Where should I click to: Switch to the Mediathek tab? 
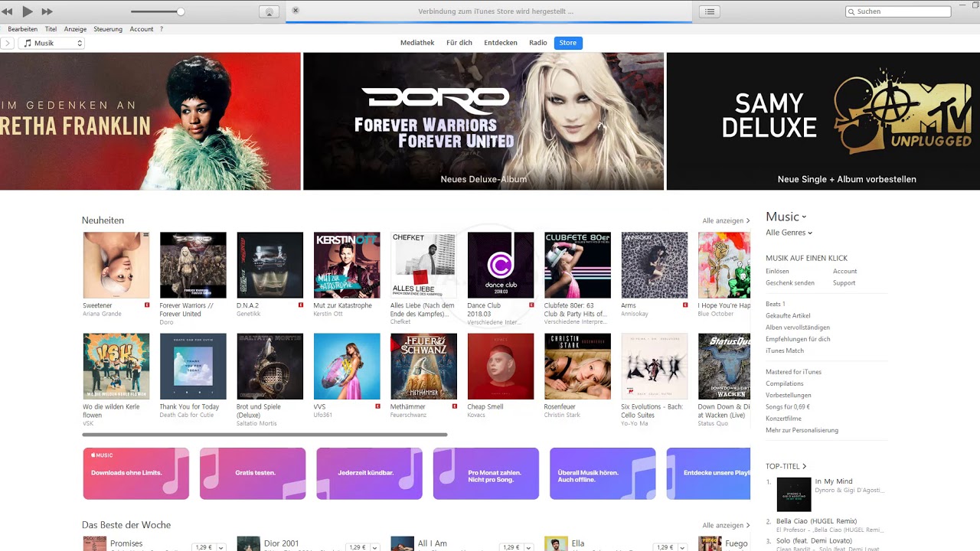pos(417,43)
